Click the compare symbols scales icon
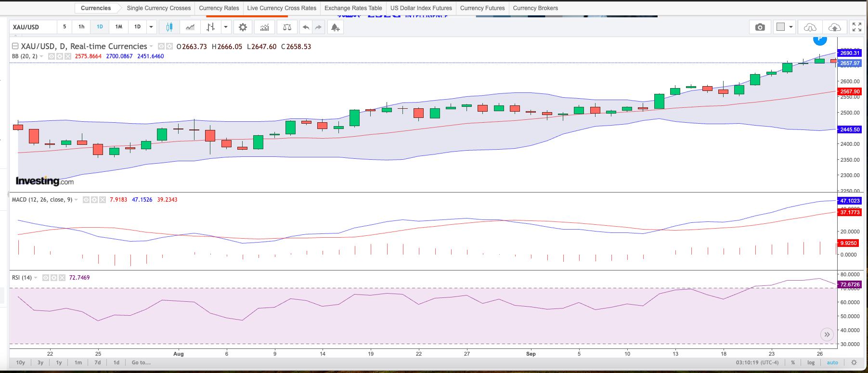The height and width of the screenshot is (373, 868). pyautogui.click(x=287, y=27)
